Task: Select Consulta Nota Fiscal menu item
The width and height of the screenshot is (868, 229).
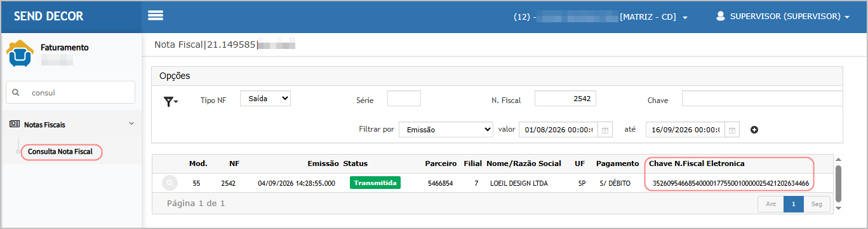Action: tap(60, 151)
